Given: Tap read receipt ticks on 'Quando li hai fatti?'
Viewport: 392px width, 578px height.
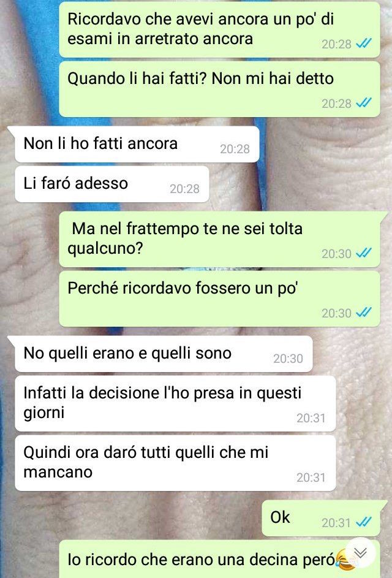Looking at the screenshot, I should (364, 103).
